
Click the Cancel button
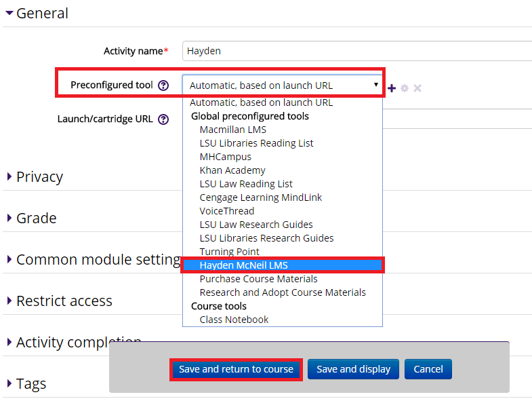428,369
